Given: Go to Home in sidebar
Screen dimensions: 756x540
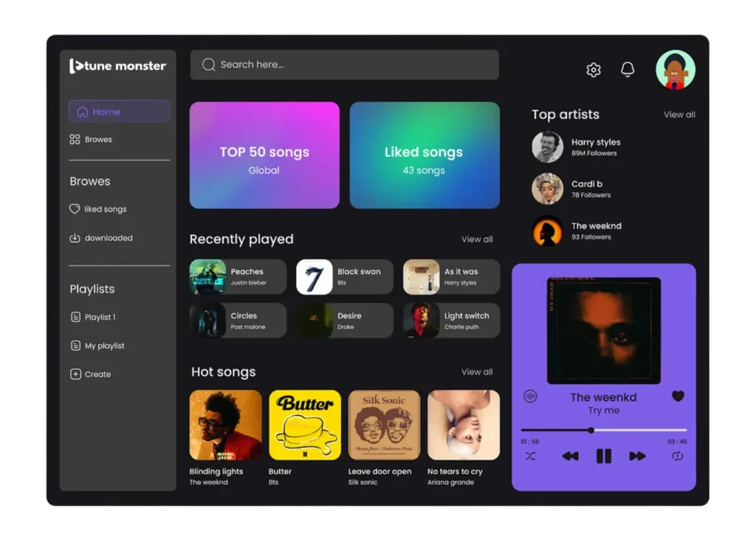Looking at the screenshot, I should tap(120, 112).
